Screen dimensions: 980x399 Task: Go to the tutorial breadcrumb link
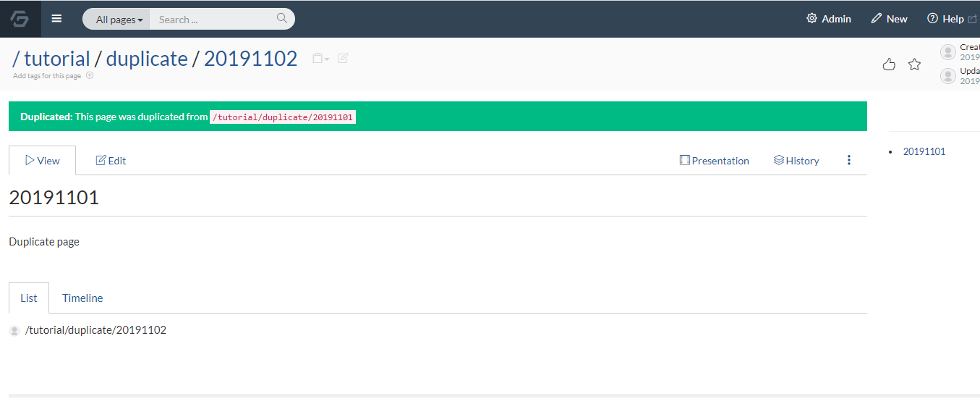pyautogui.click(x=57, y=59)
